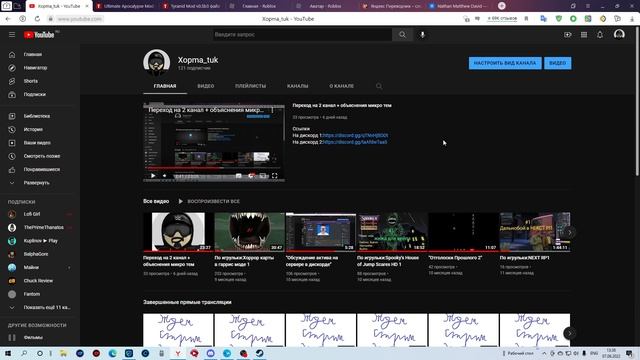The image size is (640, 360).
Task: Reload the page in browser
Action: (x=37, y=19)
